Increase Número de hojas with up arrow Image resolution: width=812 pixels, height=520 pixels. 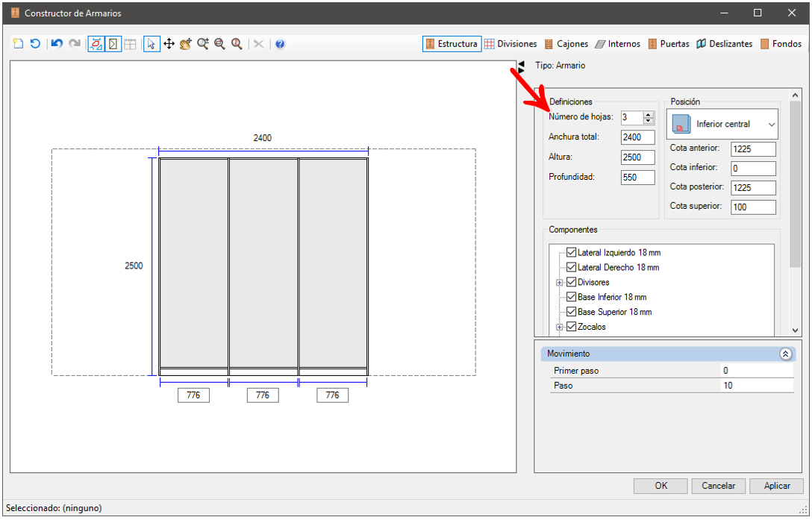point(649,114)
